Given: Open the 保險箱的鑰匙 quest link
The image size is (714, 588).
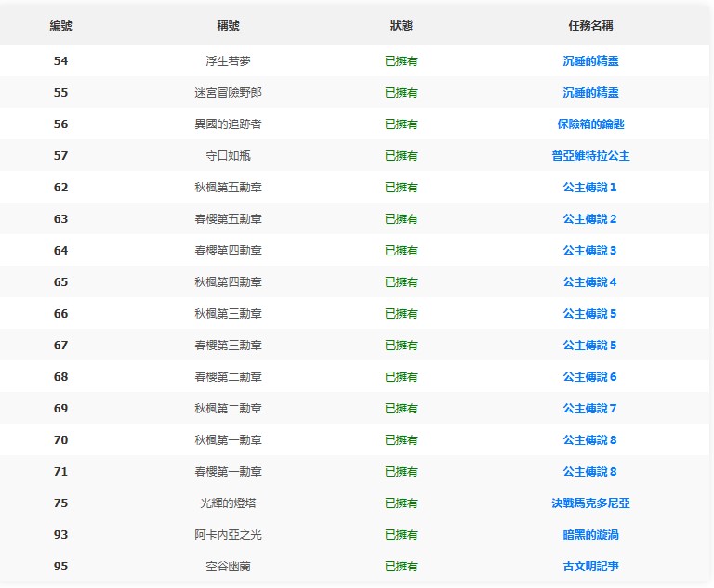Looking at the screenshot, I should coord(590,124).
